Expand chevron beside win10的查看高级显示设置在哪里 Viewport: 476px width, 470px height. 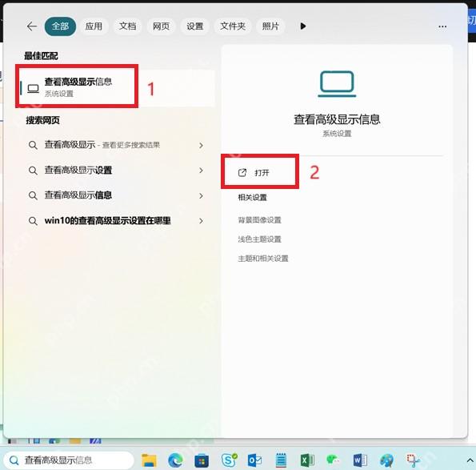click(201, 221)
